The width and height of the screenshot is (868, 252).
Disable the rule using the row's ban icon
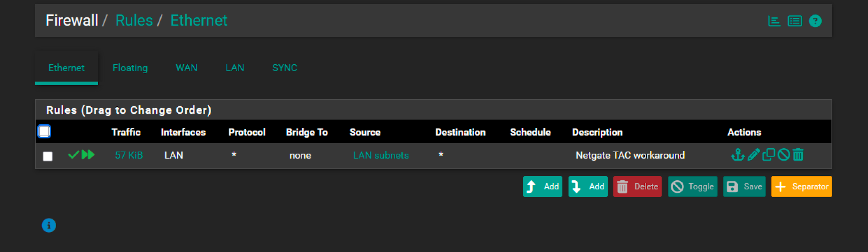pos(783,155)
